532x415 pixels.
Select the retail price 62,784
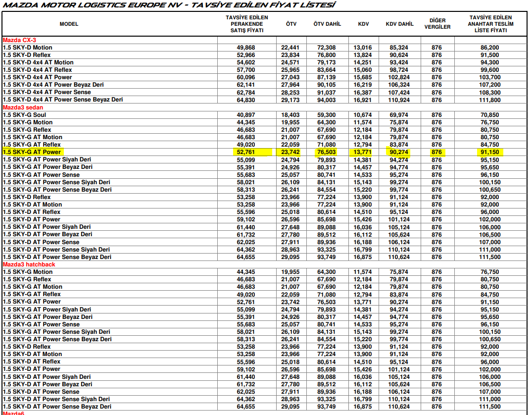[245, 93]
